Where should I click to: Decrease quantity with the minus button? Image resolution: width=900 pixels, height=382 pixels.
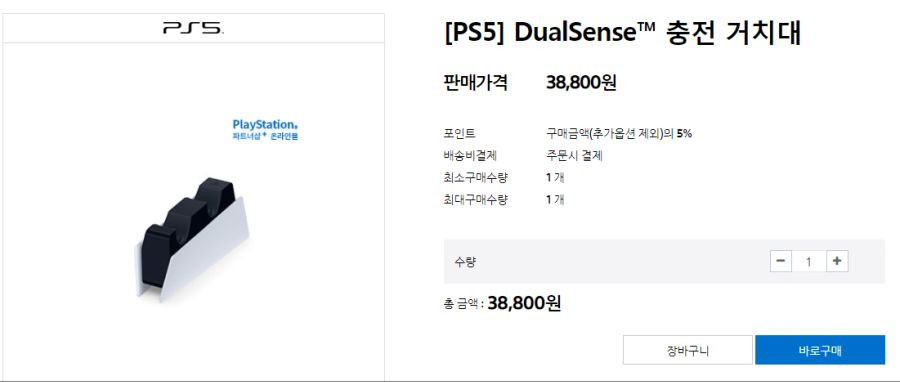tap(780, 261)
